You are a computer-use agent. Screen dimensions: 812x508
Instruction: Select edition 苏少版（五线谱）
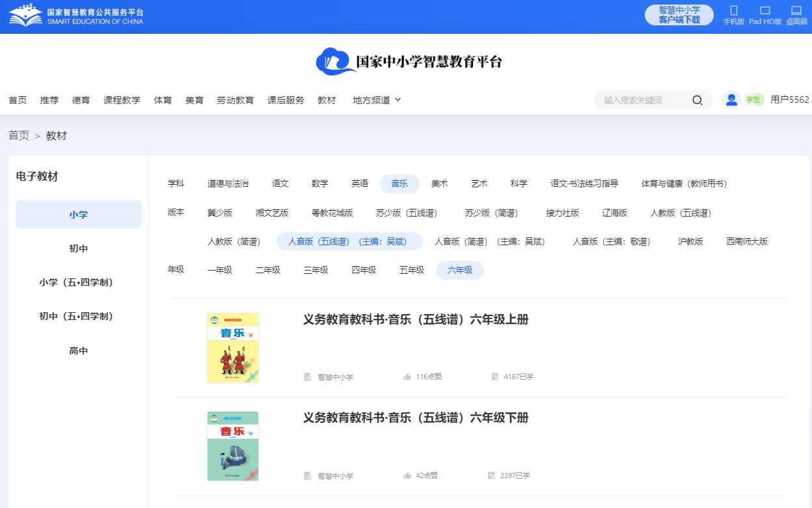tap(409, 213)
